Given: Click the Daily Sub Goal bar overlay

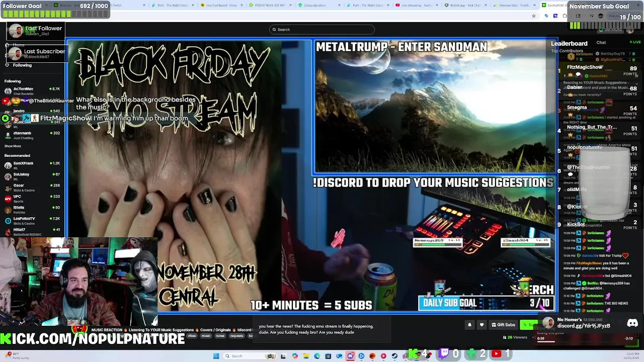Looking at the screenshot, I should click(x=486, y=303).
